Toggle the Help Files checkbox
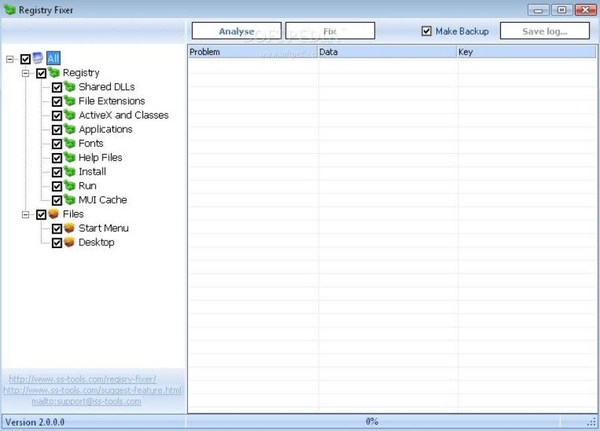This screenshot has height=431, width=600. click(x=57, y=158)
